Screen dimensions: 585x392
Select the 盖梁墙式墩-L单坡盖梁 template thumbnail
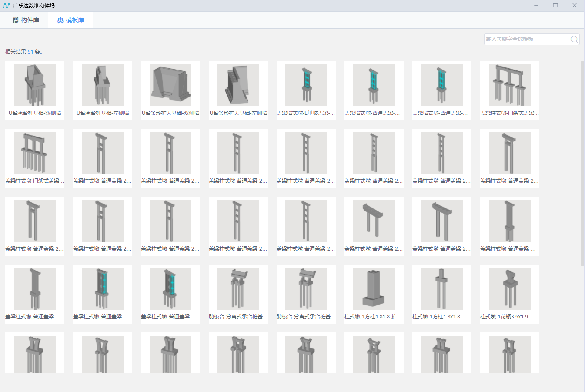306,85
